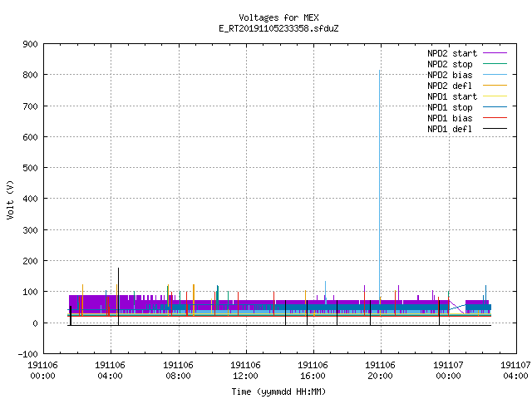Click the red NPD1 bias legend line
532x399 pixels.
click(x=495, y=118)
